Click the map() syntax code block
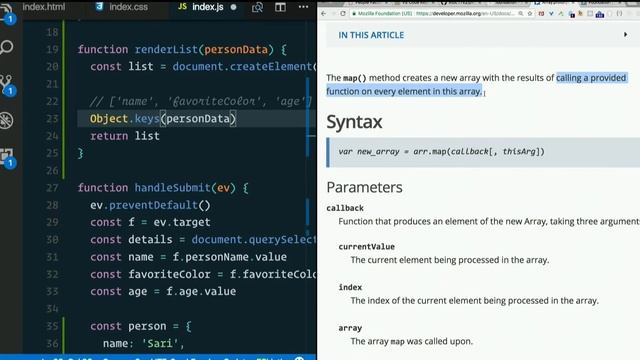The width and height of the screenshot is (640, 360). (x=483, y=152)
